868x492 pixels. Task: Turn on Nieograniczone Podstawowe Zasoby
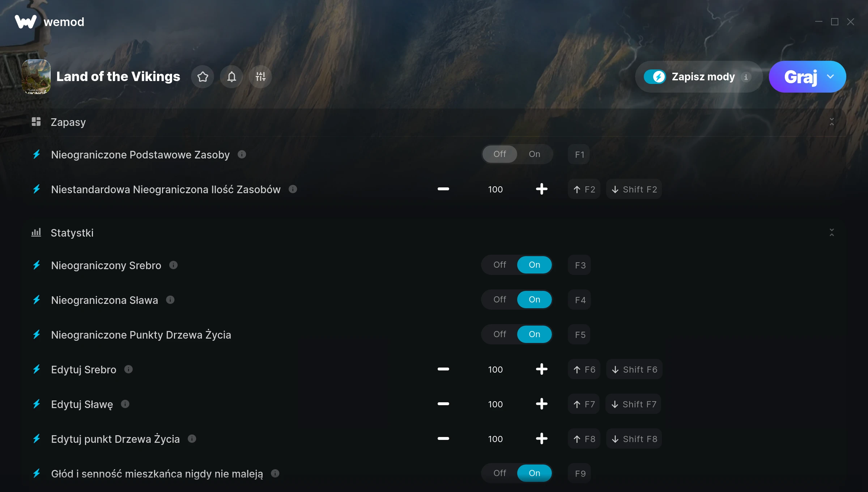click(535, 154)
